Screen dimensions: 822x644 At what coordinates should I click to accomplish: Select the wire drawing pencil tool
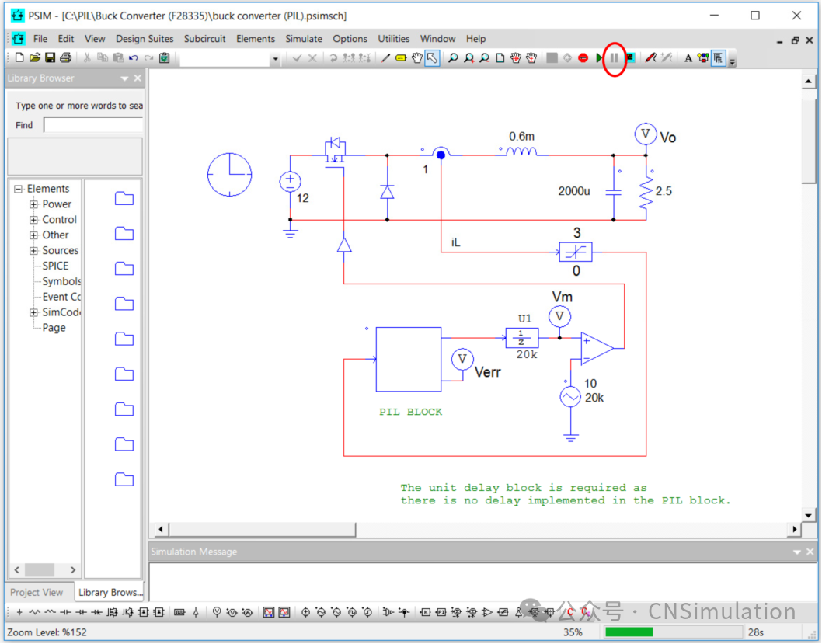(x=385, y=57)
